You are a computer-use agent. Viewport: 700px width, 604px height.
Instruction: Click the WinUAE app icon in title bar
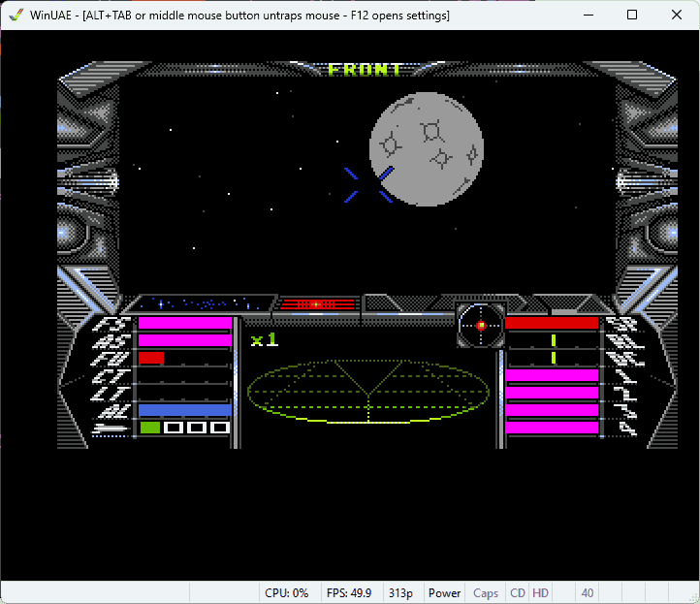pyautogui.click(x=16, y=15)
